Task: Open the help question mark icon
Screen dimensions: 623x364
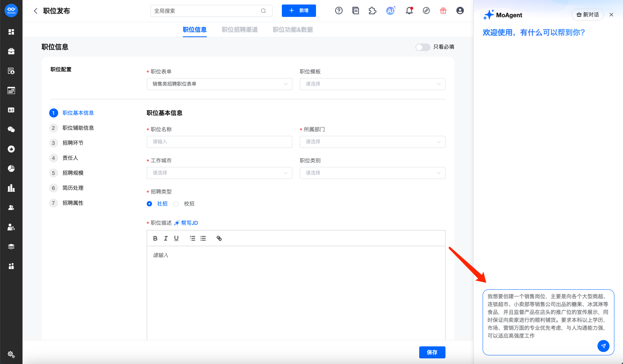Action: tap(339, 11)
